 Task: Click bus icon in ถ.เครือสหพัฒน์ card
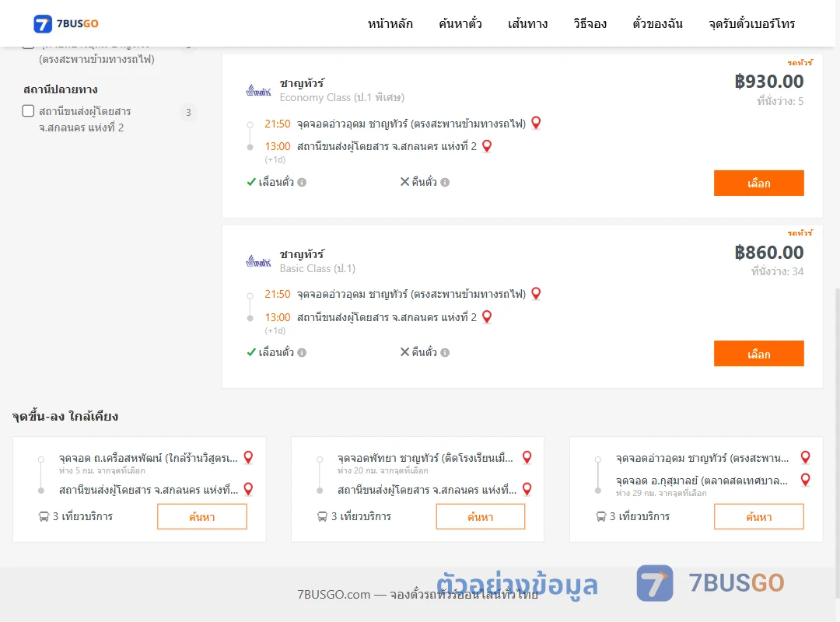pos(44,516)
